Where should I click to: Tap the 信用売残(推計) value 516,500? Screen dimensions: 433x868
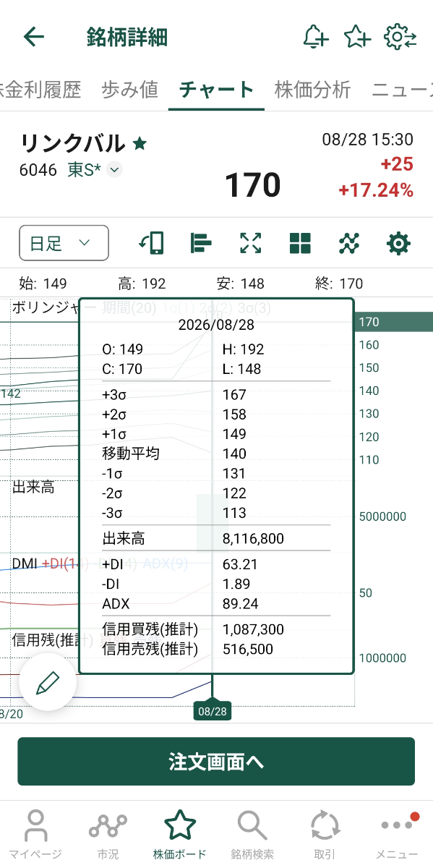click(x=248, y=650)
